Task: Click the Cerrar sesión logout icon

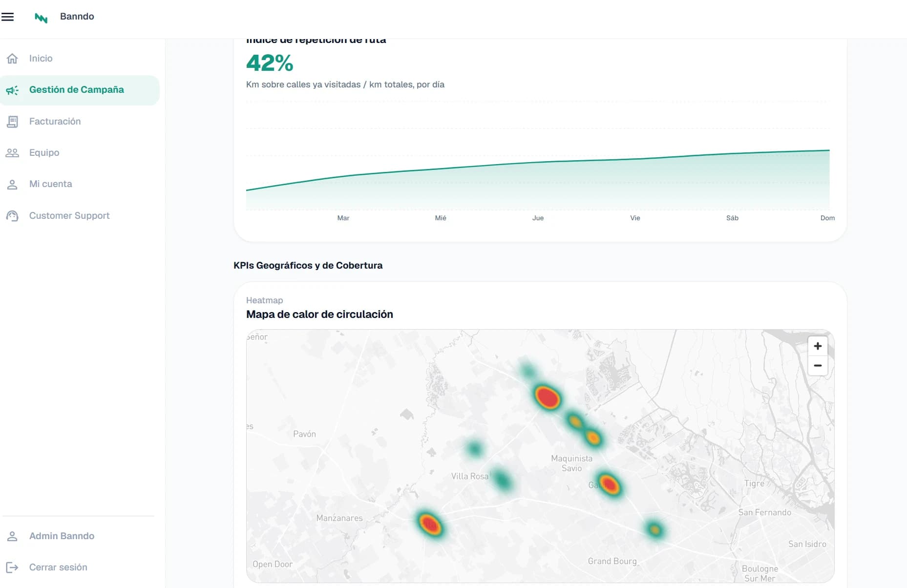Action: point(12,567)
